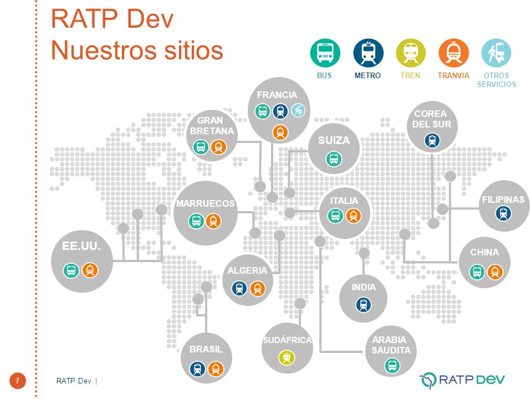Click the FILIPINAS label
The width and height of the screenshot is (532, 399).
point(503,199)
